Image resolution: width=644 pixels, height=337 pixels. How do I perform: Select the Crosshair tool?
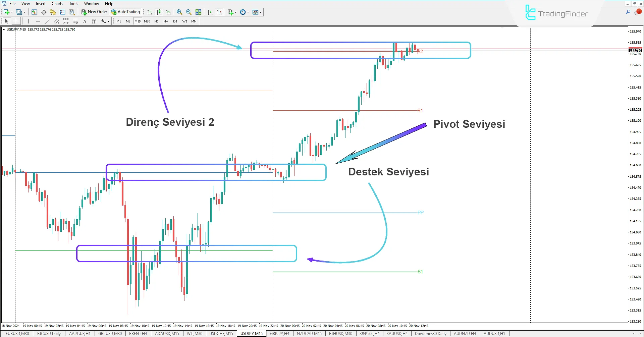tap(16, 21)
